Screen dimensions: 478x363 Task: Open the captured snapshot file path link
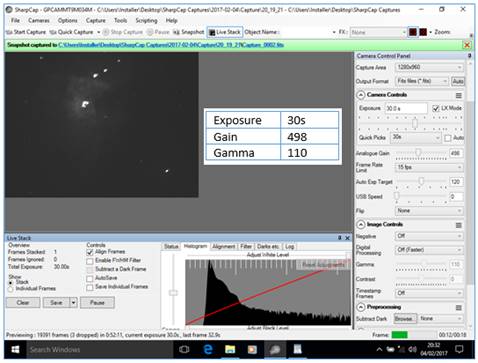tap(171, 45)
